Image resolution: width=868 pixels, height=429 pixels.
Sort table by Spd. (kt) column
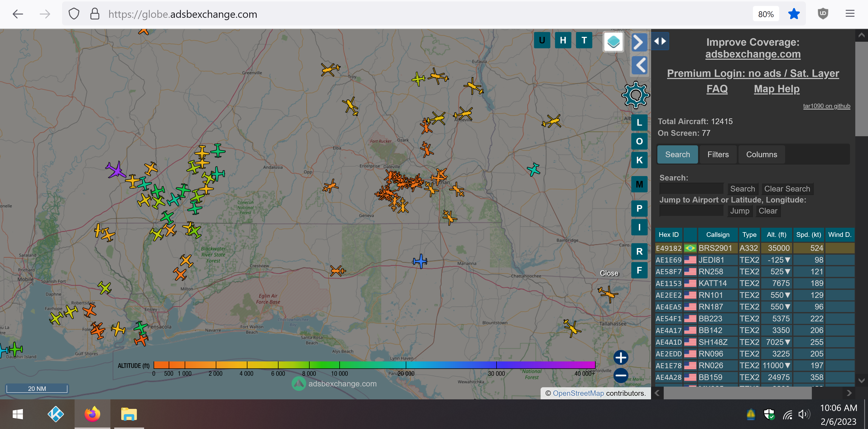[x=808, y=235]
